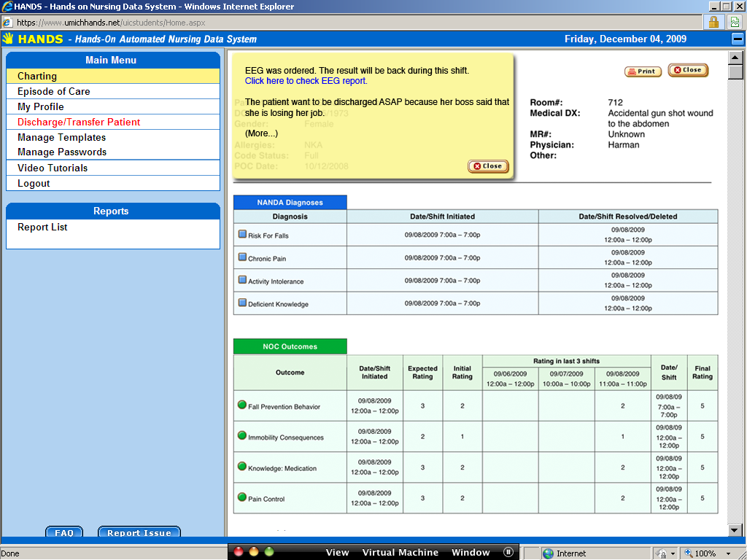The image size is (747, 560).
Task: Open My Profile menu item
Action: 113,106
